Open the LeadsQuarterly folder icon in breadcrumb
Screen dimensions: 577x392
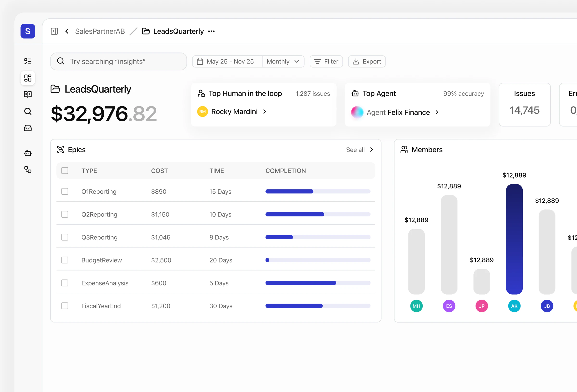pyautogui.click(x=146, y=31)
